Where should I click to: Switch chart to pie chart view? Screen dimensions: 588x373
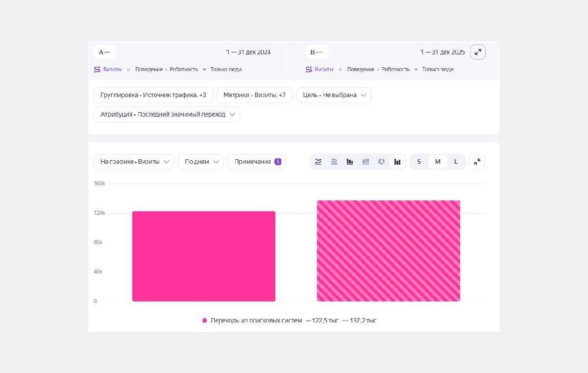[x=381, y=162]
